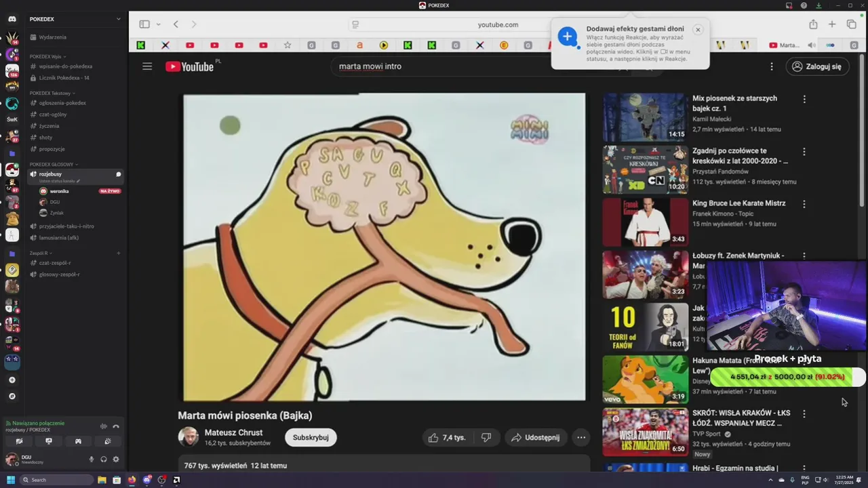This screenshot has height=488, width=868.
Task: Open Mix piosenek ze starszych bajek thumbnail
Action: tap(645, 117)
